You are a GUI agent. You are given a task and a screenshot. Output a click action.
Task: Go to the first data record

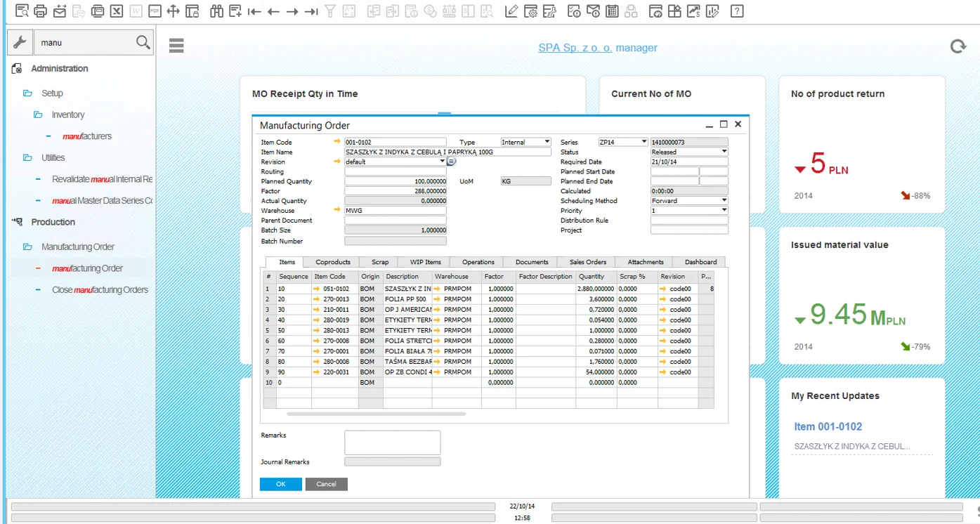point(254,11)
